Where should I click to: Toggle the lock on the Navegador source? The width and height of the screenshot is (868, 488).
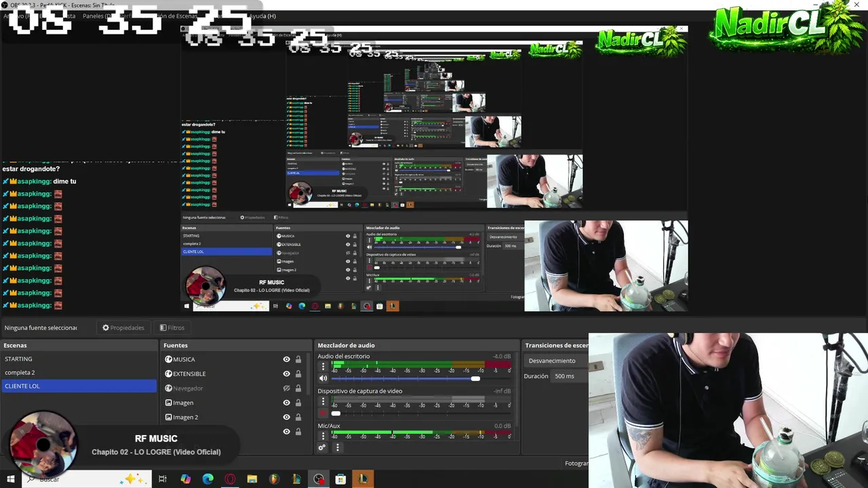[x=298, y=388]
